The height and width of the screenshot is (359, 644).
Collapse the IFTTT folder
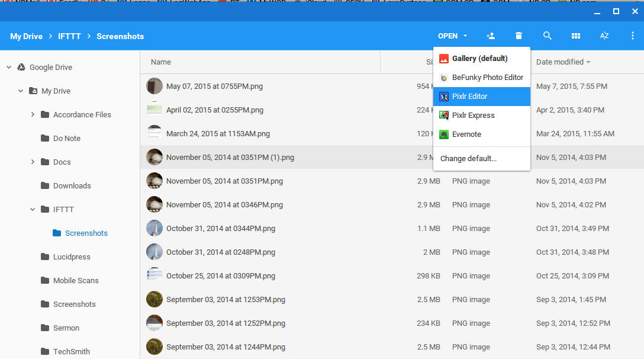33,209
